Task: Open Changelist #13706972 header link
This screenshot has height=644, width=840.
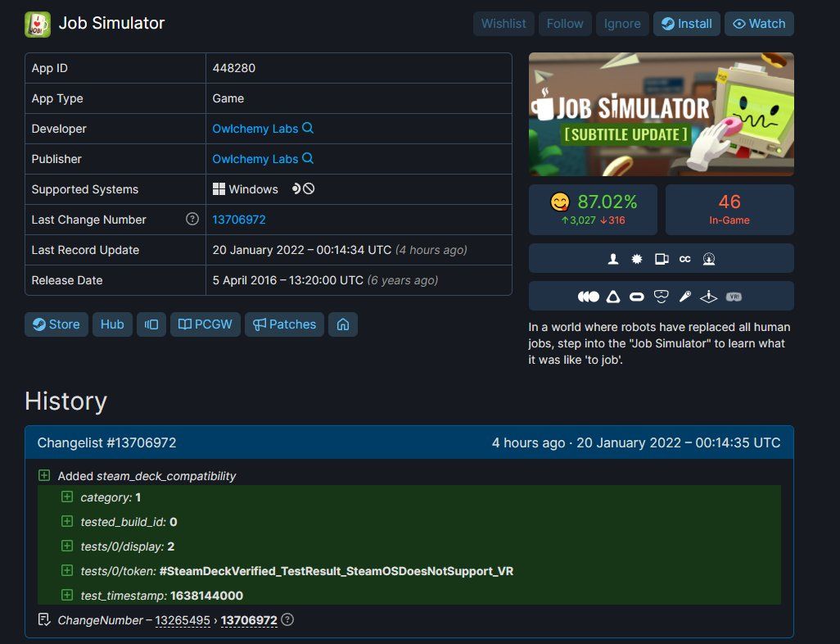Action: (106, 442)
